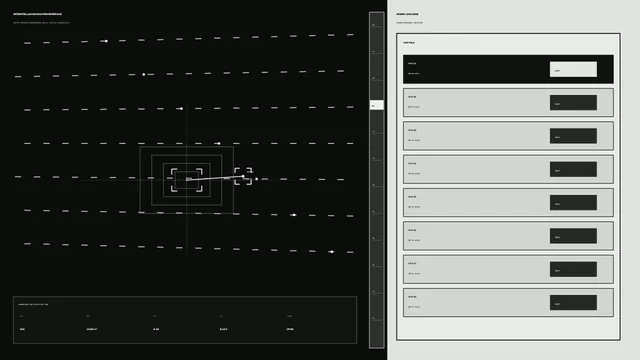This screenshot has width=640, height=360.
Task: Click the bright dot on the topmost dashed track
Action: pyautogui.click(x=106, y=41)
